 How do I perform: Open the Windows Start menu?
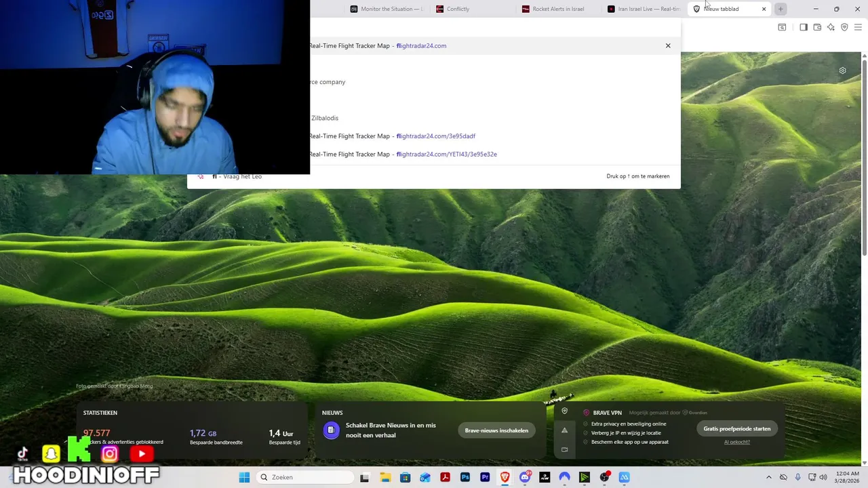(244, 477)
